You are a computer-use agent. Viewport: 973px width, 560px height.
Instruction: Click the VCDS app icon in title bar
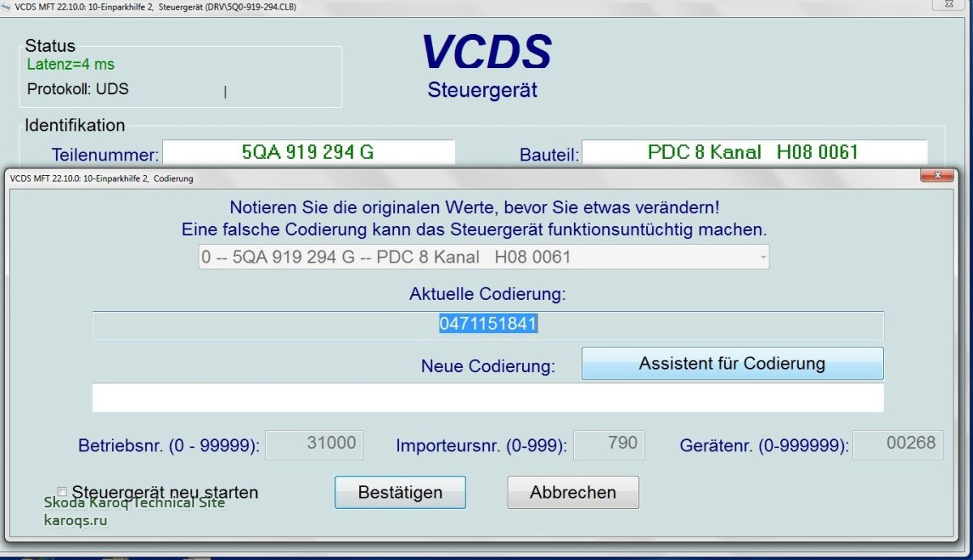point(6,6)
